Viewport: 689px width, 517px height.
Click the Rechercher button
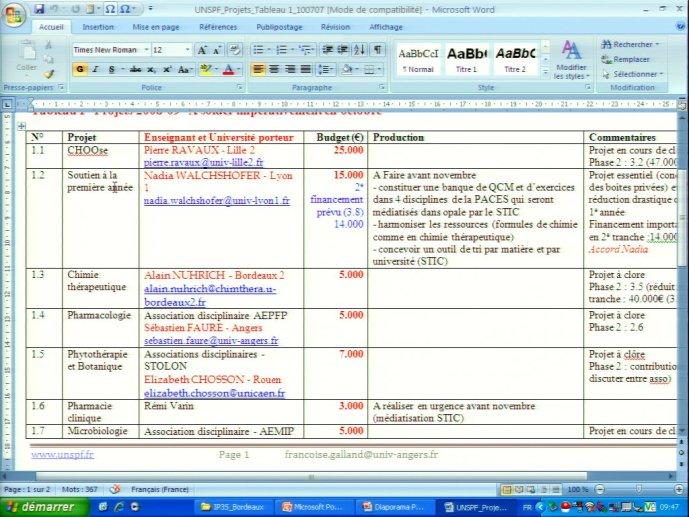click(630, 44)
